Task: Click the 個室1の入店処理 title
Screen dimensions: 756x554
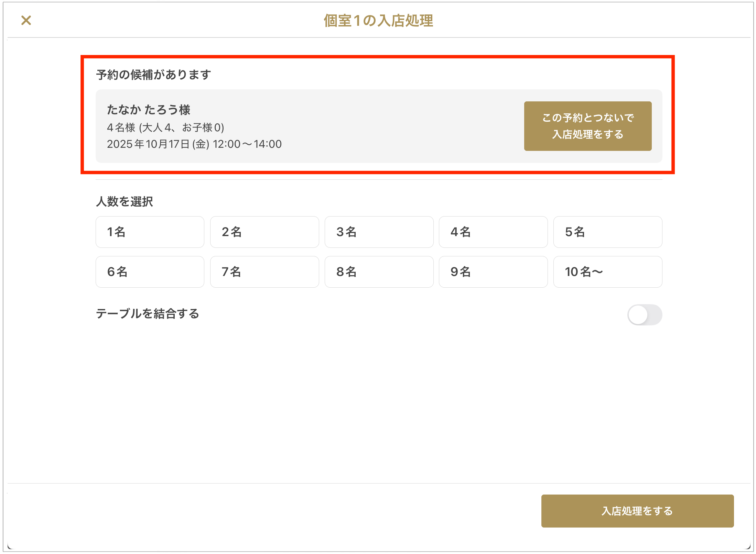Action: tap(378, 21)
